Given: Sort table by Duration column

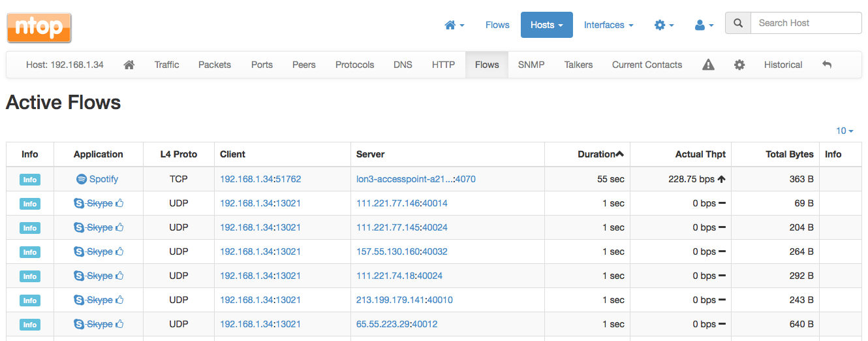Looking at the screenshot, I should [600, 154].
